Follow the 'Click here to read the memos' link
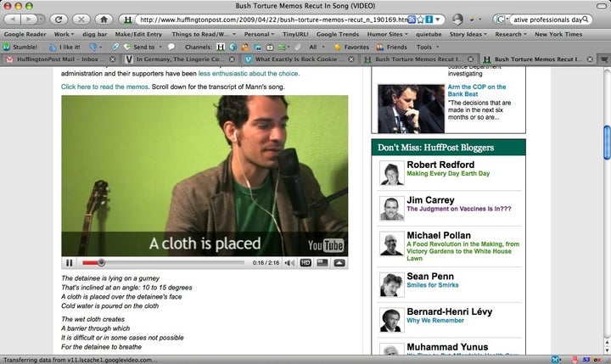611x364 pixels. tap(104, 87)
